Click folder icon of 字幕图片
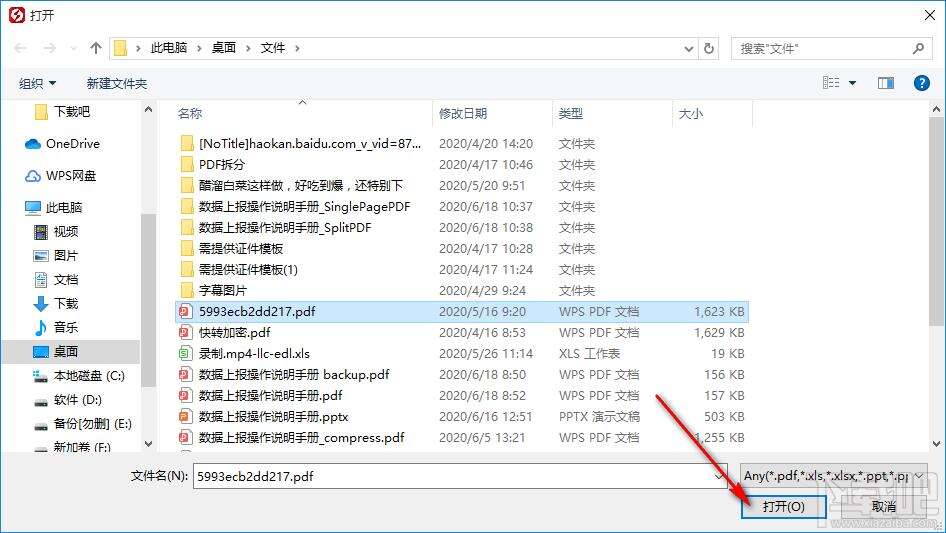Image resolution: width=946 pixels, height=533 pixels. (x=188, y=290)
